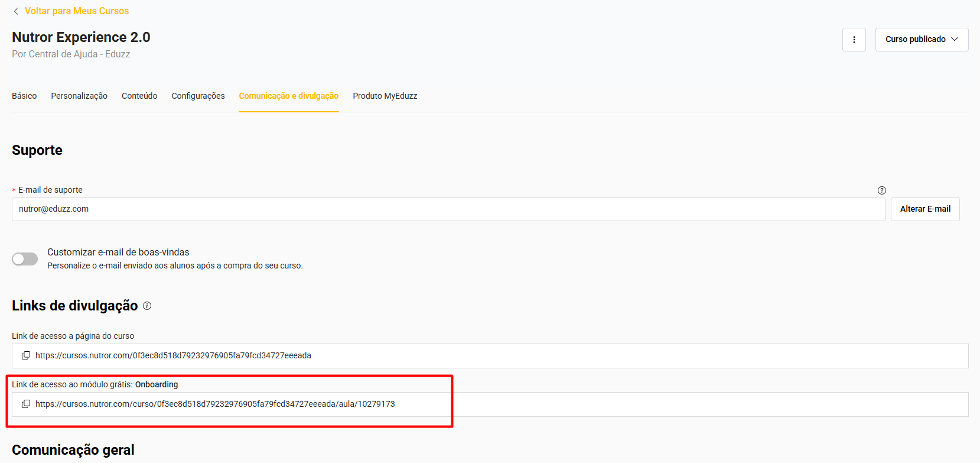The image size is (980, 463).
Task: Click the free module lesson URL text
Action: pos(215,404)
